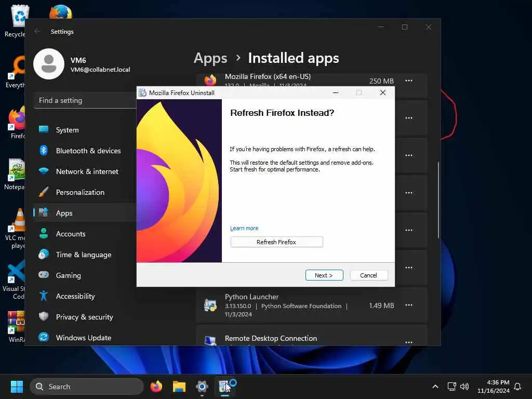Open clock showing 4:36 PM
The height and width of the screenshot is (399, 532).
(494, 387)
